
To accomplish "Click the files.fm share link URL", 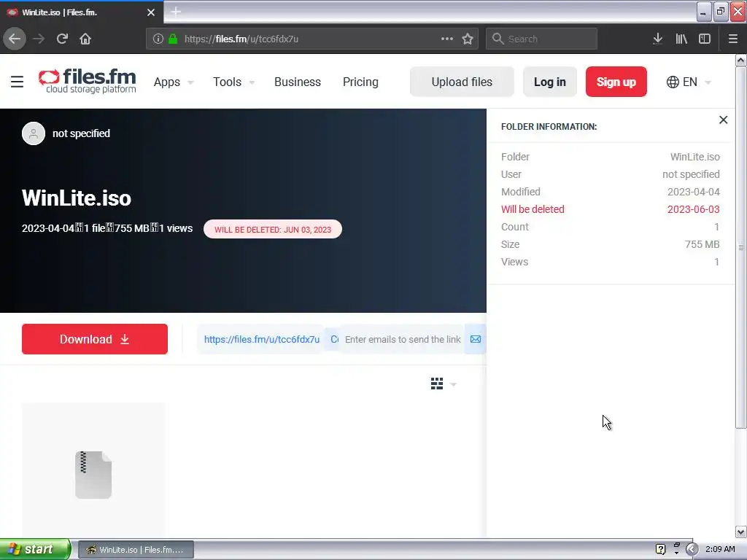I will tap(262, 339).
